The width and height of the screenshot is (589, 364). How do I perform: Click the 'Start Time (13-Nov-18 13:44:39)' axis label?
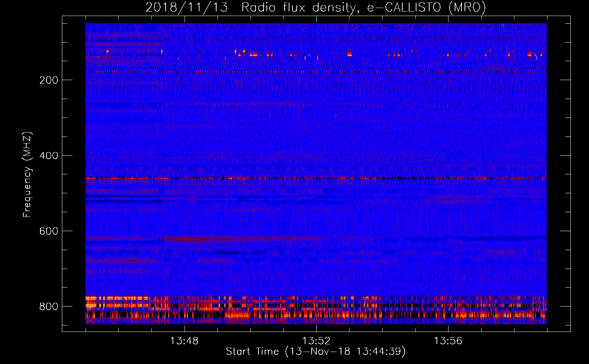(x=316, y=352)
